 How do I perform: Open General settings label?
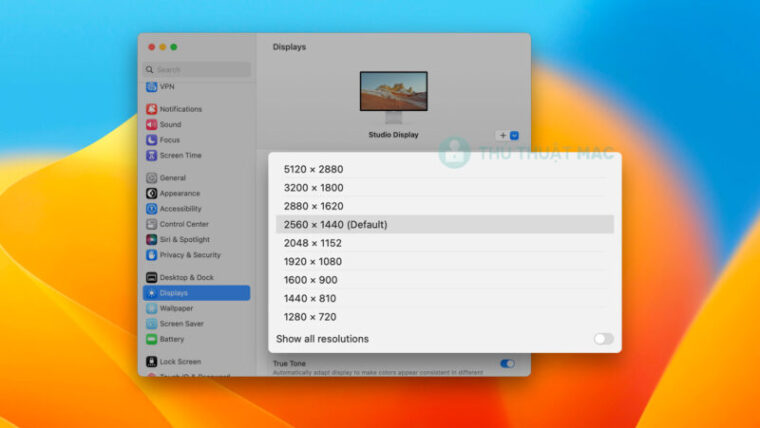[x=173, y=178]
